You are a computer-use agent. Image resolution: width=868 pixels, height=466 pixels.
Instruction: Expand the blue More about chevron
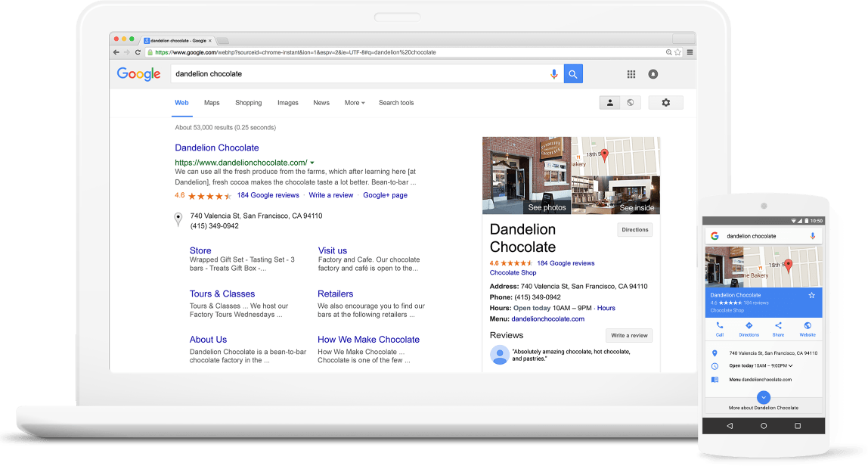(x=764, y=397)
